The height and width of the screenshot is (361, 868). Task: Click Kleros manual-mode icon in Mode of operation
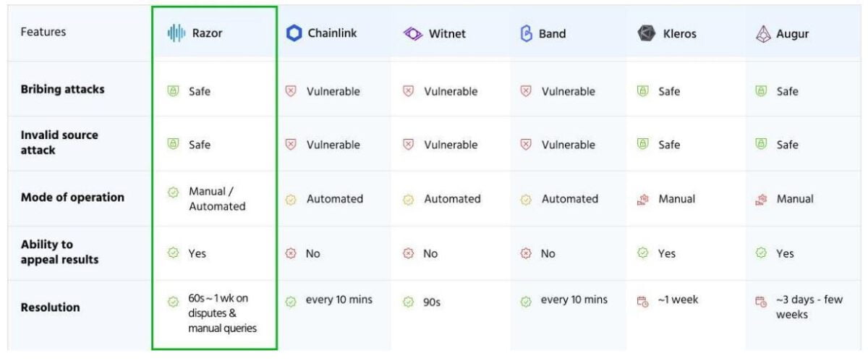[643, 199]
